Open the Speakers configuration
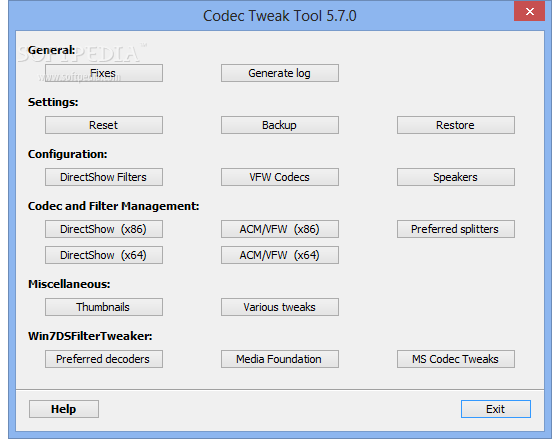This screenshot has height=439, width=552. click(456, 177)
